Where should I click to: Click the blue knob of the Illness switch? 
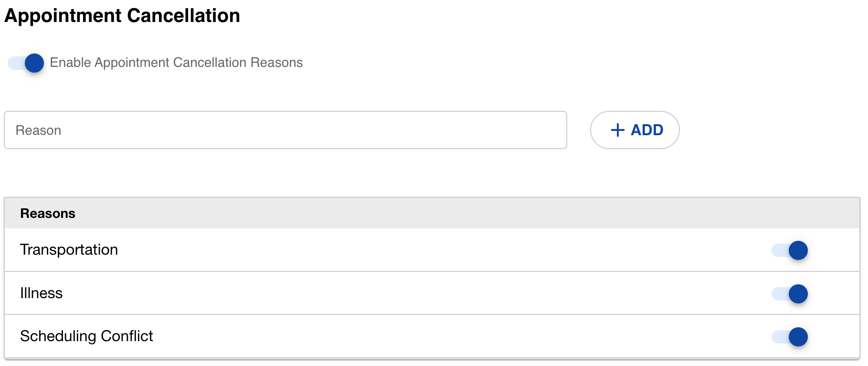pos(798,294)
